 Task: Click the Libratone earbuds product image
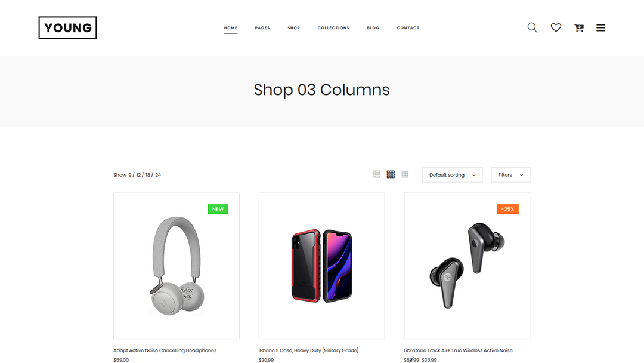point(467,266)
